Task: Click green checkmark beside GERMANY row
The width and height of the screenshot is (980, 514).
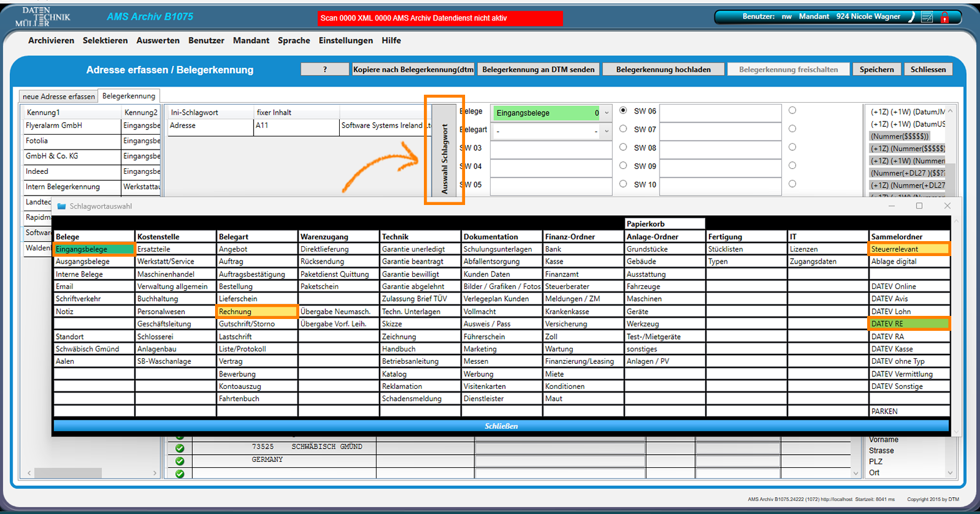Action: pos(180,461)
